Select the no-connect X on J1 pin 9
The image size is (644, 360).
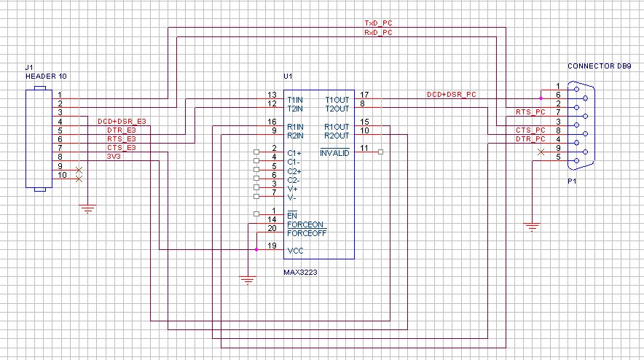coord(79,168)
